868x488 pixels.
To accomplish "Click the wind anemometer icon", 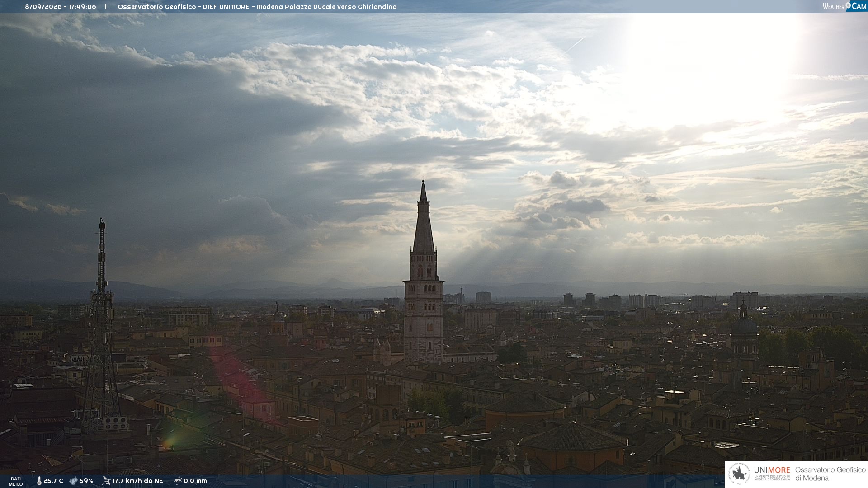I will [x=106, y=481].
